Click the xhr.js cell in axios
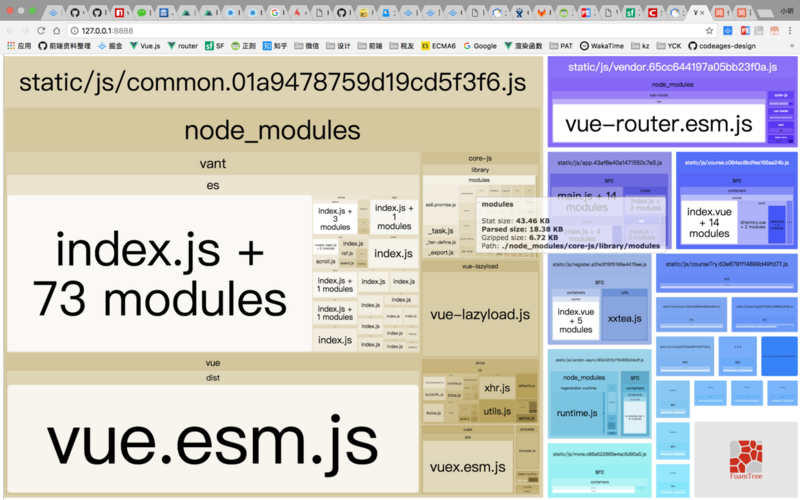Viewport: 800px width, 500px height. click(x=497, y=388)
